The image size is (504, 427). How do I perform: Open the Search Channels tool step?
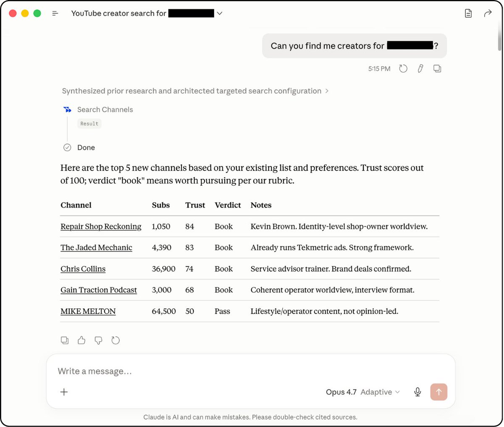click(105, 110)
